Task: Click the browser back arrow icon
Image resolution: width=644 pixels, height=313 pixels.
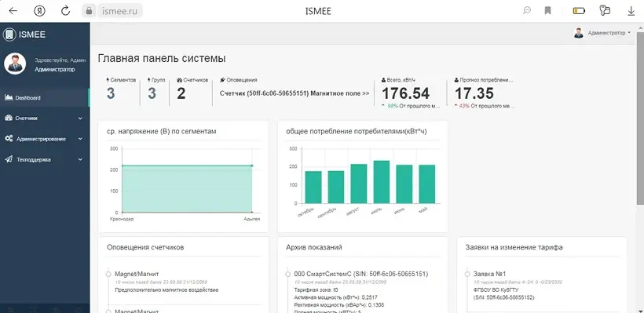Action: tap(13, 11)
